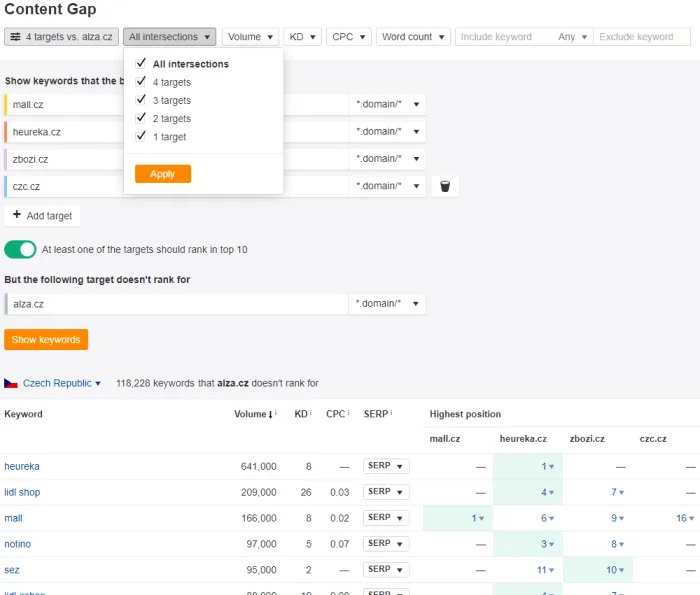Toggle the All intersections checkbox
Viewport: 700px width, 595px height.
(x=141, y=63)
